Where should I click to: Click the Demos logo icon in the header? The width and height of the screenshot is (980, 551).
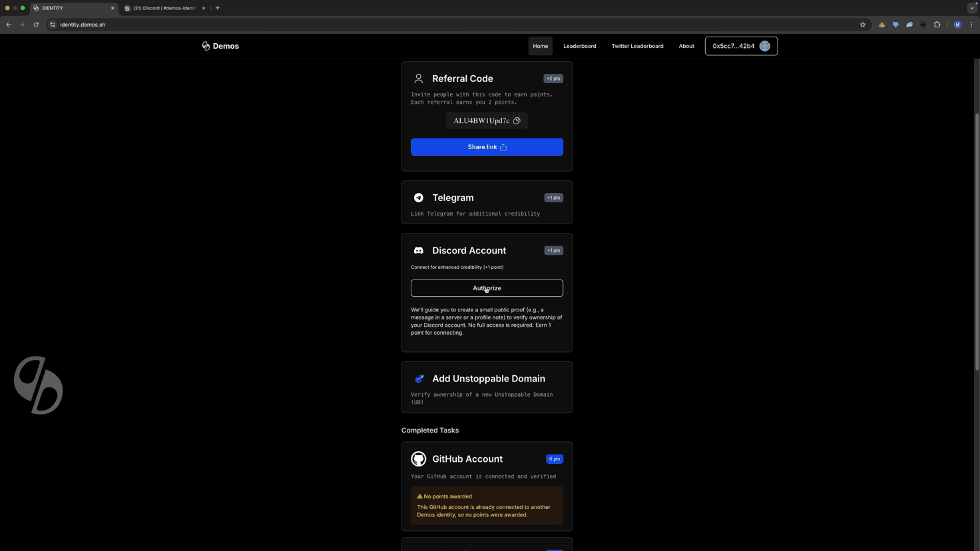(206, 46)
